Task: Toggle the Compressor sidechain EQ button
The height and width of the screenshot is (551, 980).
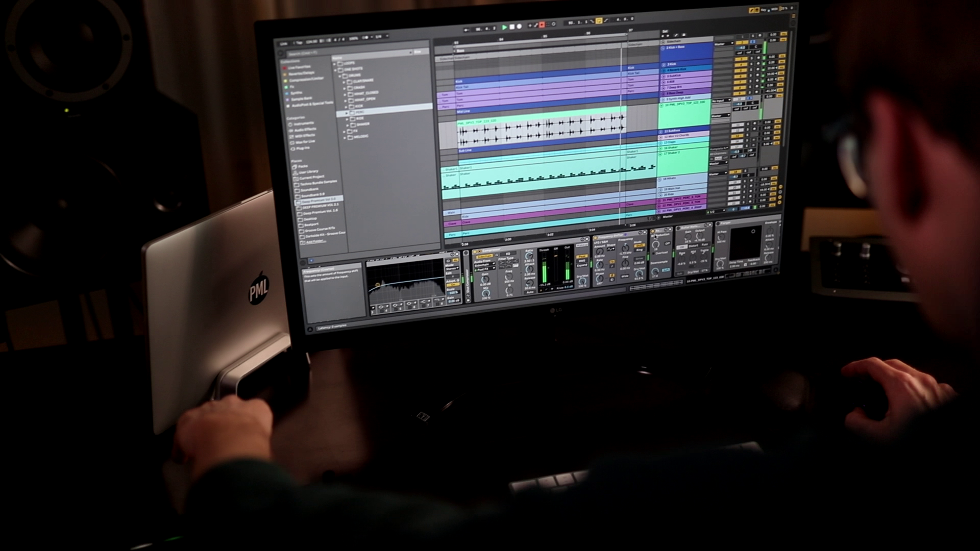Action: click(508, 254)
